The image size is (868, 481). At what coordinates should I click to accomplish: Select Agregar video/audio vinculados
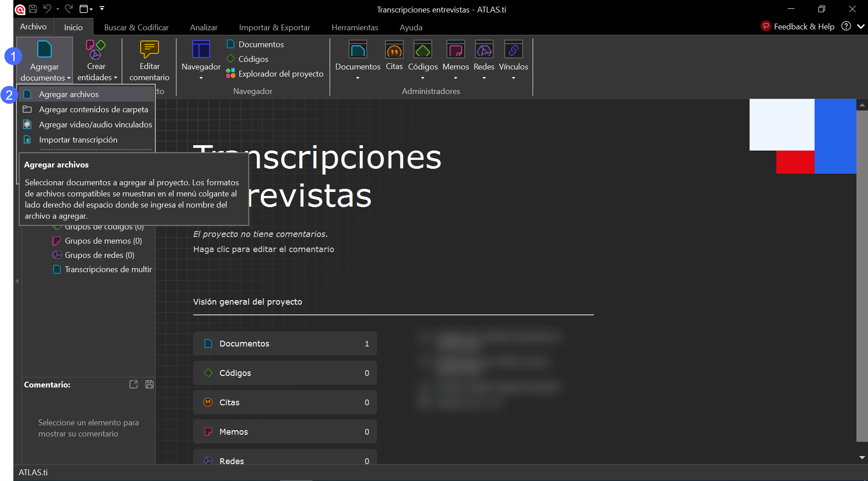86,125
